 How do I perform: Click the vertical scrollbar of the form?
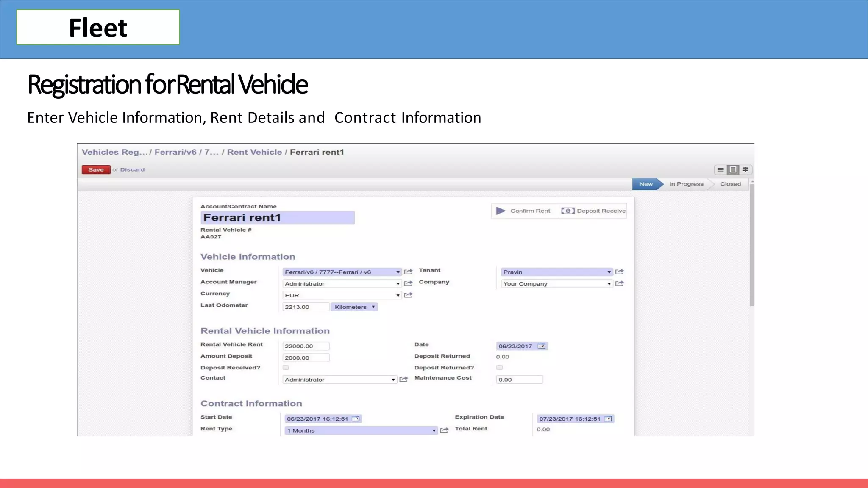tap(752, 246)
